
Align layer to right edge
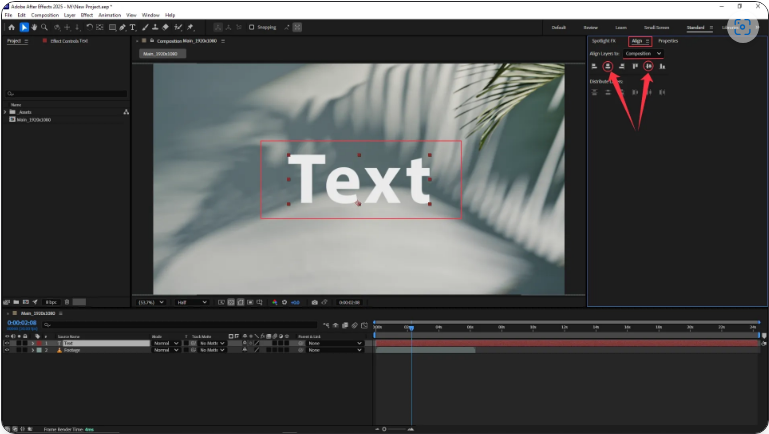coord(621,66)
